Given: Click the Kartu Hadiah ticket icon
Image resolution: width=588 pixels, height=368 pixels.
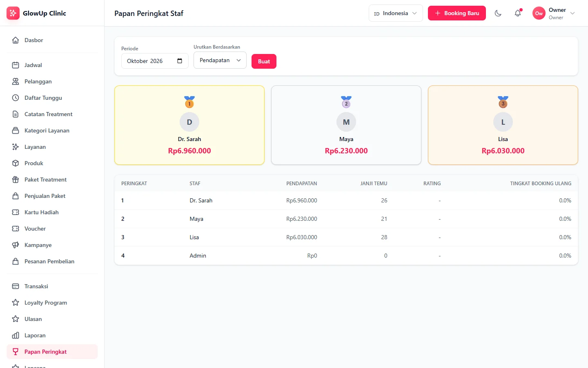Looking at the screenshot, I should point(16,212).
